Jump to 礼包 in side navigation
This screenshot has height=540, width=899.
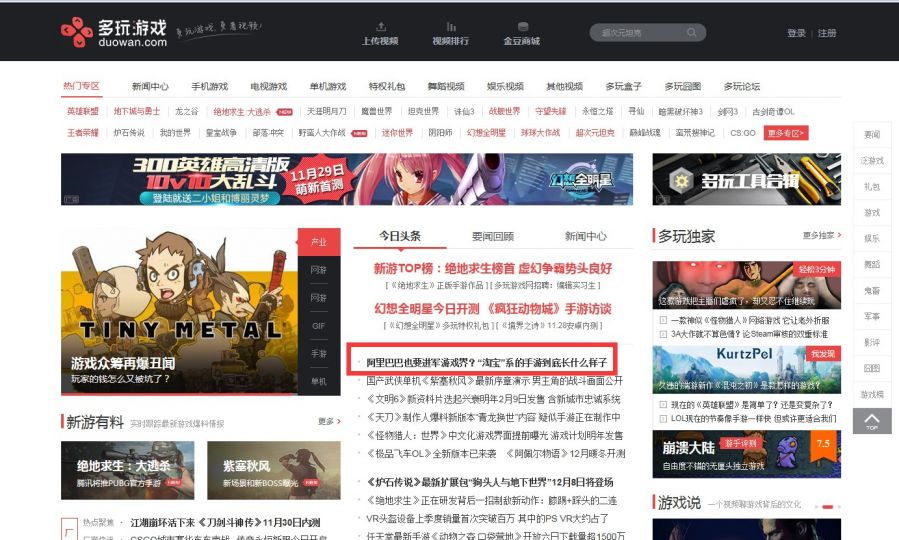[x=872, y=187]
